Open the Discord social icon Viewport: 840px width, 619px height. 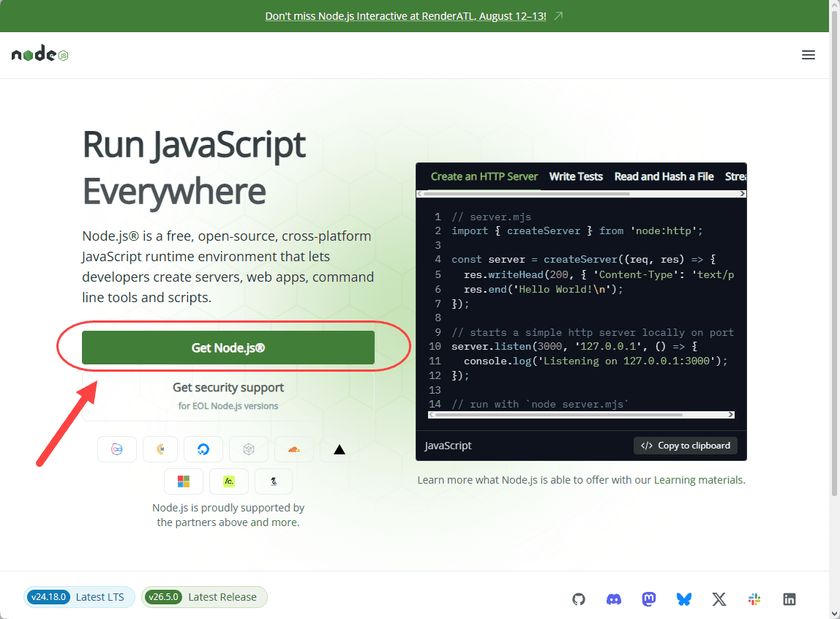pos(613,599)
